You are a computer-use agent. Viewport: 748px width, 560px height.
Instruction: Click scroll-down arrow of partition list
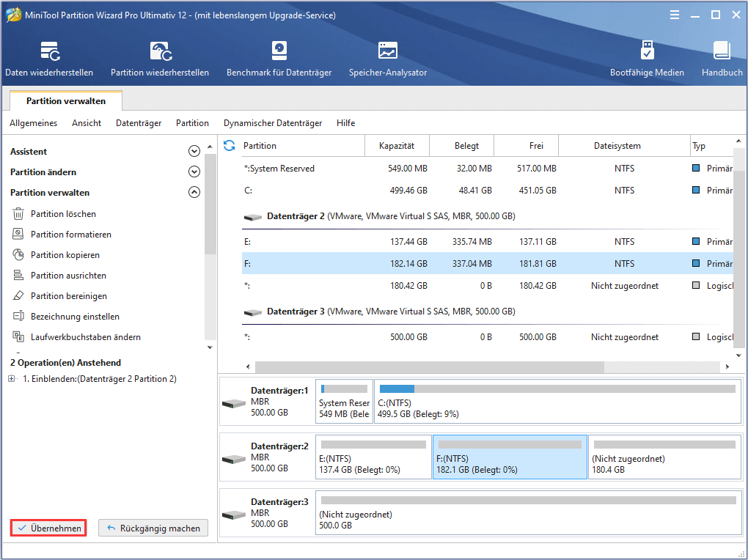tap(738, 355)
